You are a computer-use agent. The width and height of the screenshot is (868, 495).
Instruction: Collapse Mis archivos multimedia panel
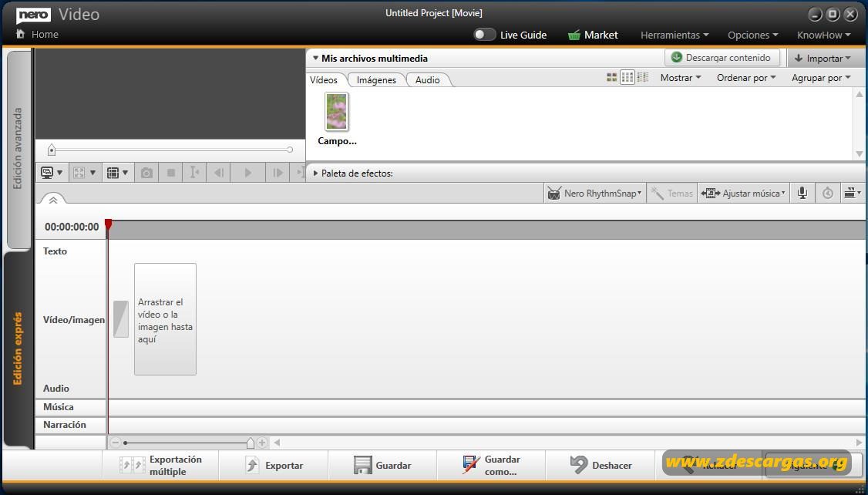click(315, 58)
